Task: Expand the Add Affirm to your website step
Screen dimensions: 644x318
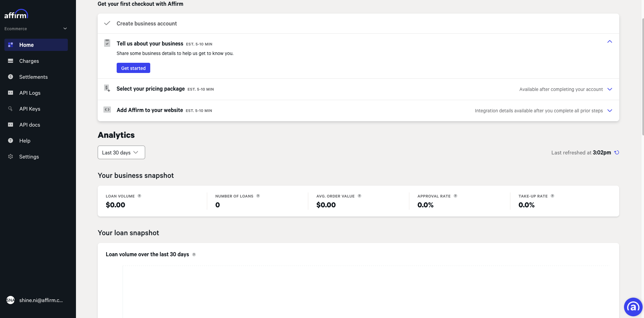Action: coord(609,111)
